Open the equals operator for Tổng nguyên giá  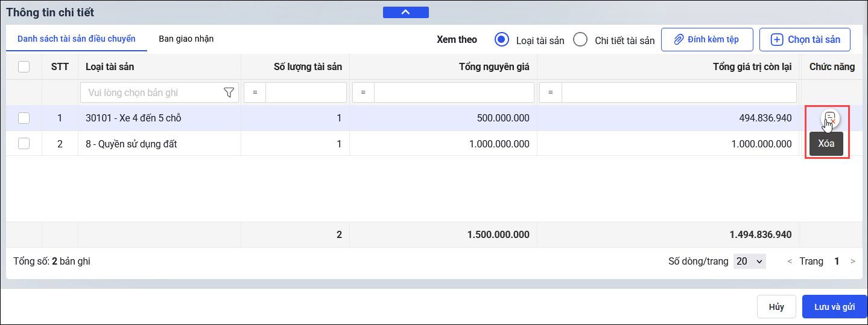(x=363, y=92)
